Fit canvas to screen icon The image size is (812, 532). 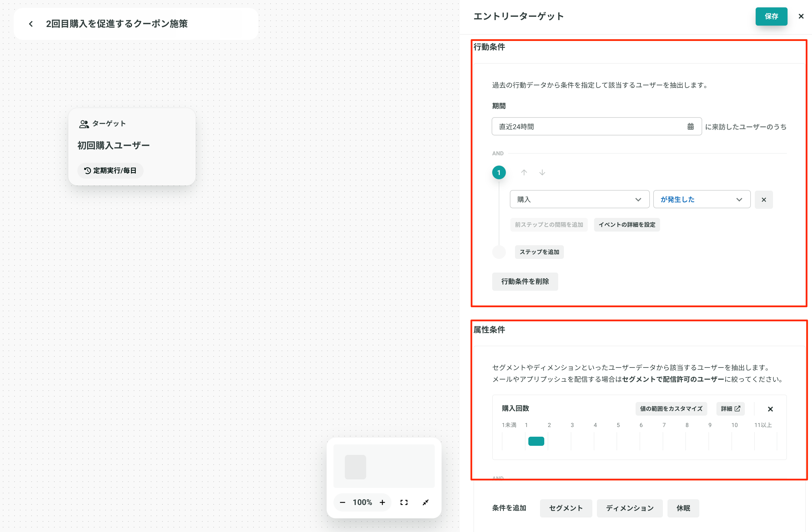tap(404, 503)
